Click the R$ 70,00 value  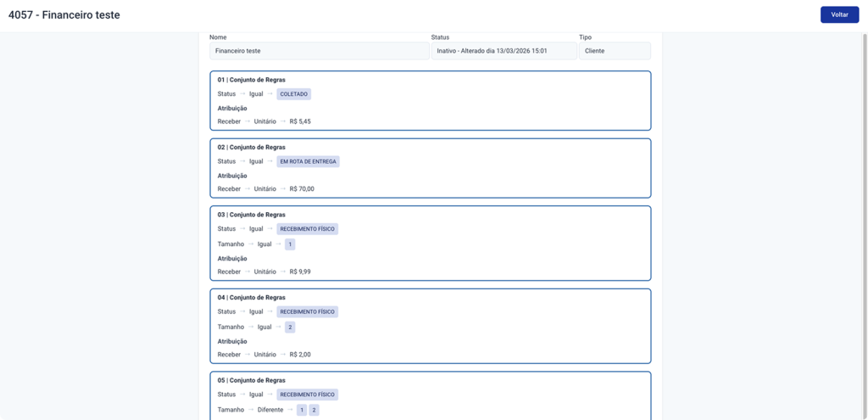pos(302,189)
